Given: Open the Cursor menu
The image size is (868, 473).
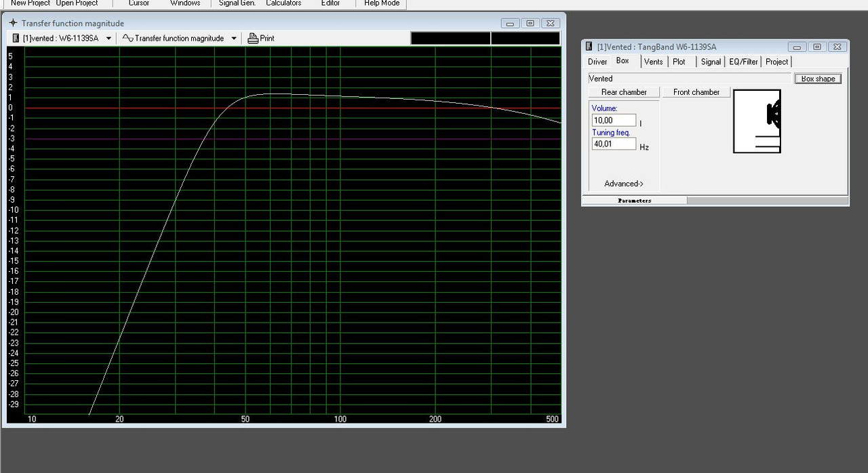Looking at the screenshot, I should [x=139, y=3].
